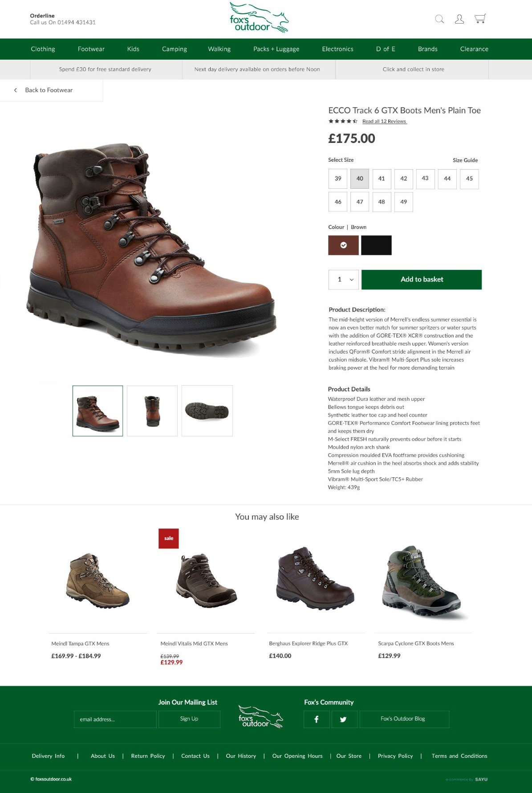The height and width of the screenshot is (793, 532).
Task: Open the Camping navigation item
Action: 175,49
